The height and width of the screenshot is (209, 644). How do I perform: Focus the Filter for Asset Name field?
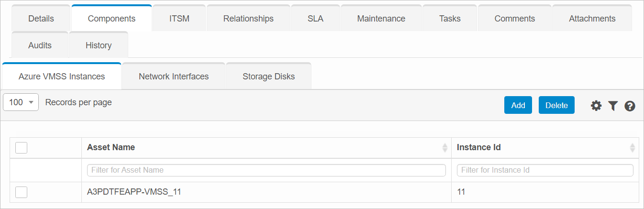pyautogui.click(x=266, y=170)
